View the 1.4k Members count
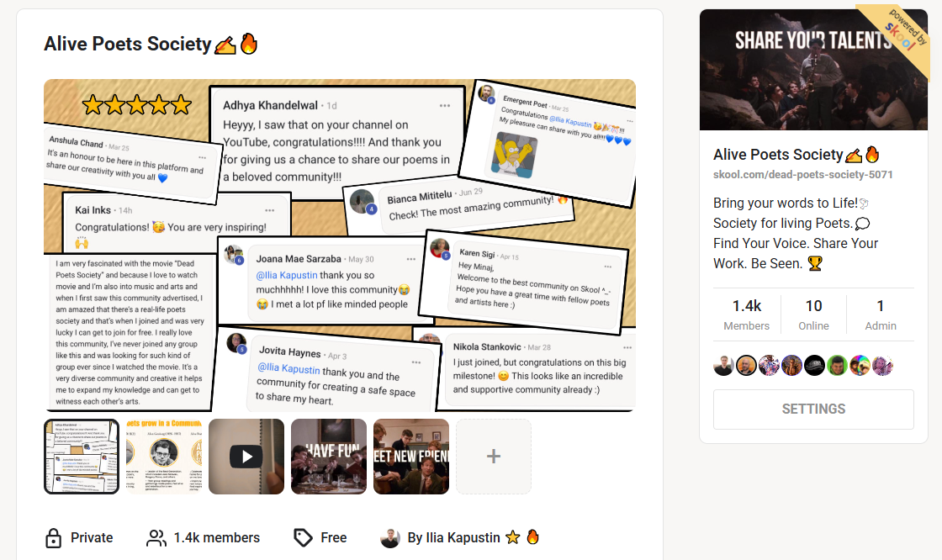942x560 pixels. (746, 314)
